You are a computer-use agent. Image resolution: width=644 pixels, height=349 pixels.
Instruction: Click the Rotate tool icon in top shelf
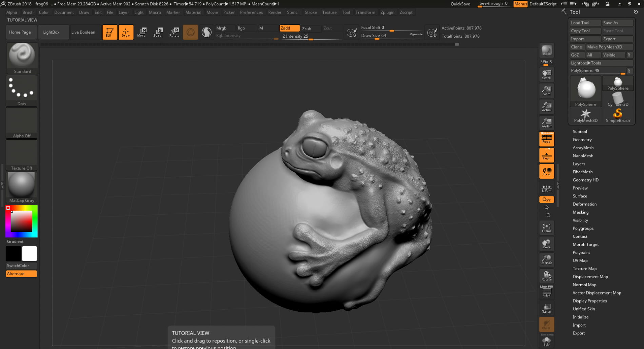coord(174,32)
